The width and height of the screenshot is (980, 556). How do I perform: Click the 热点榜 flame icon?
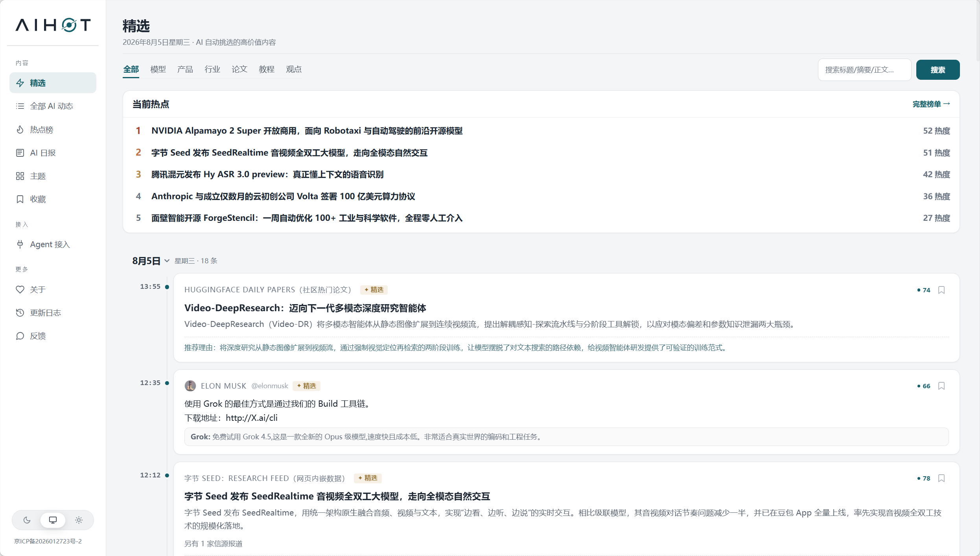pyautogui.click(x=20, y=130)
